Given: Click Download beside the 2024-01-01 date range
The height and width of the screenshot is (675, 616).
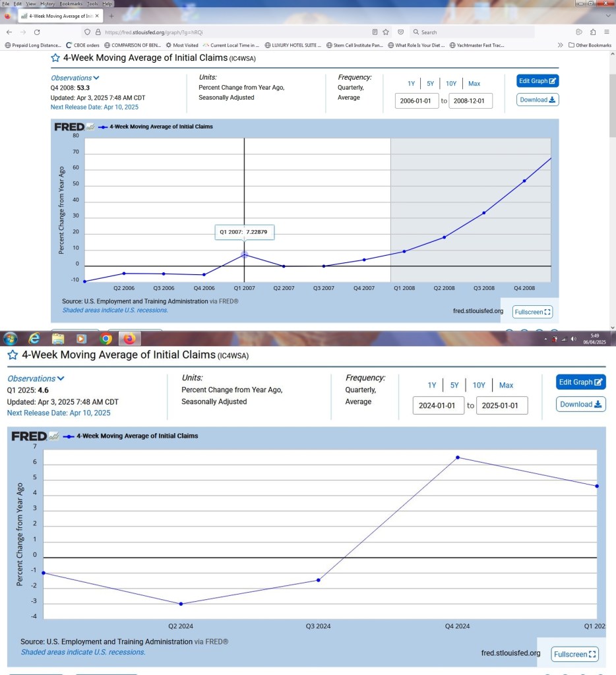Looking at the screenshot, I should click(580, 404).
